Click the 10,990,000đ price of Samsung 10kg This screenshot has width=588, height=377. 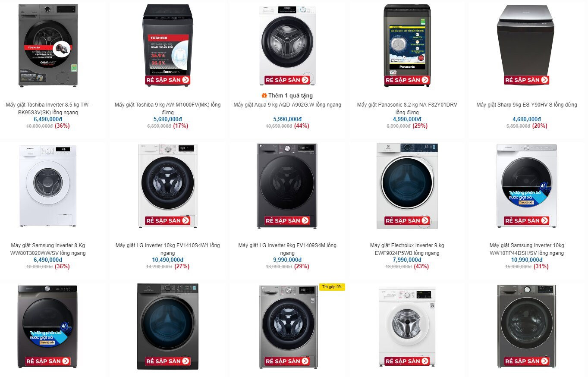pos(527,260)
